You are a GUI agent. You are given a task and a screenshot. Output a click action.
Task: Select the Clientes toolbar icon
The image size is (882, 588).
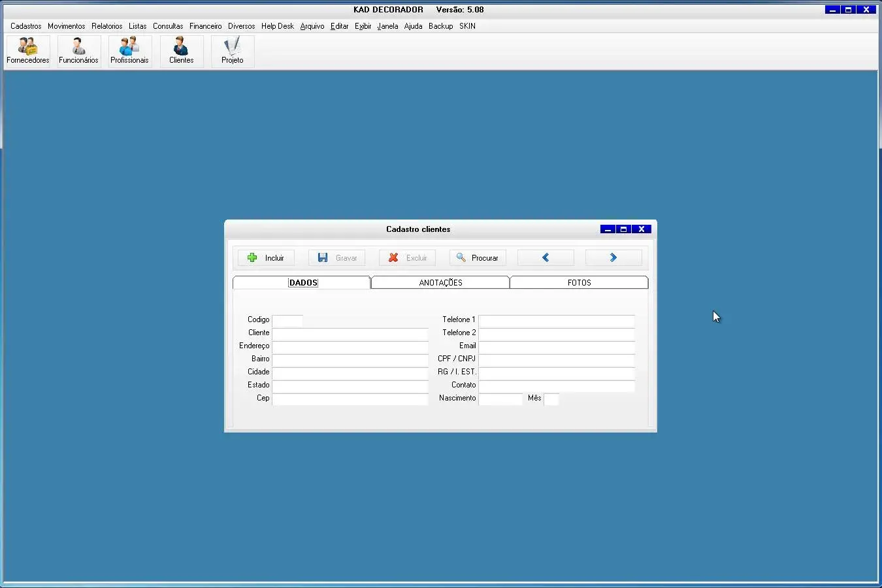[181, 50]
